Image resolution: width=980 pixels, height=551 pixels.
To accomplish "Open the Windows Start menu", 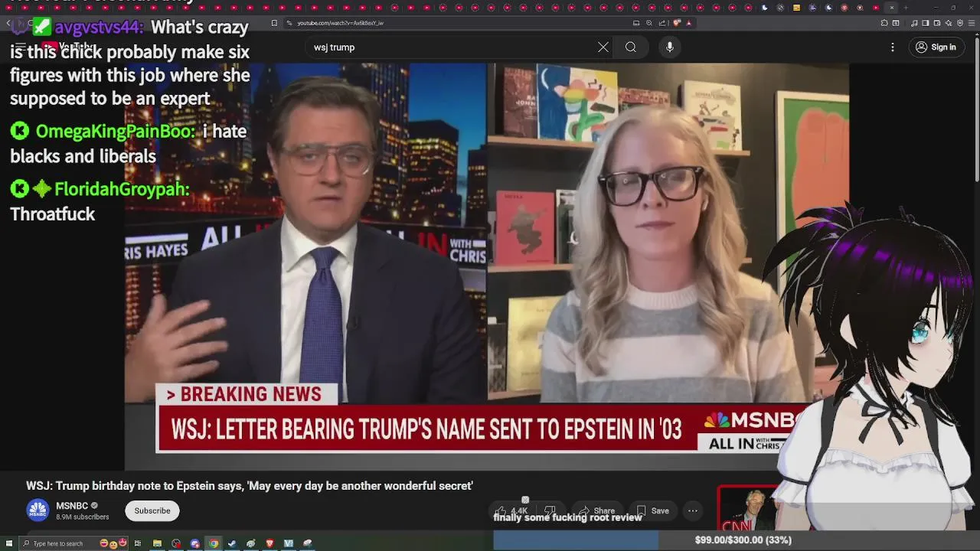I will [9, 543].
